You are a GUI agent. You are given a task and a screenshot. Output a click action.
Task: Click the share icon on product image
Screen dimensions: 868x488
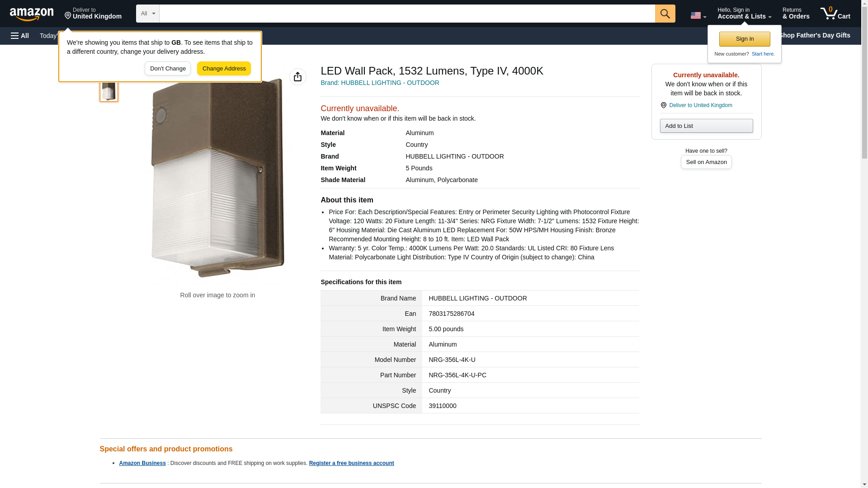[297, 77]
